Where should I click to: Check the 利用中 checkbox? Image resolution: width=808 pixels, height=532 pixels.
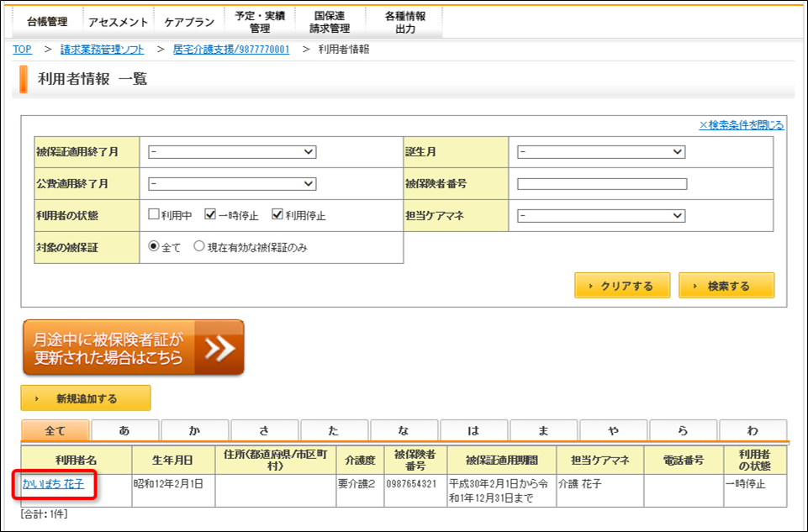154,214
